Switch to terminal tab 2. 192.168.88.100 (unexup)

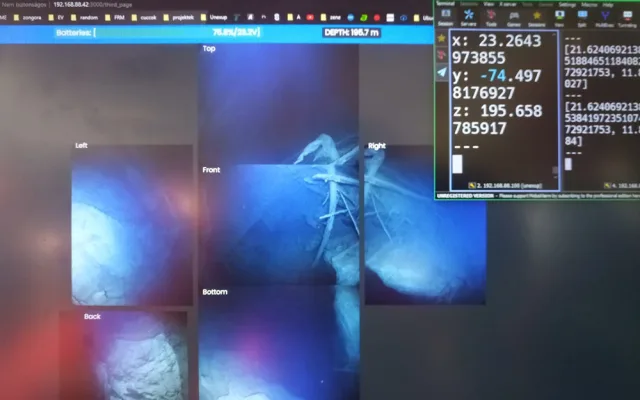[505, 186]
